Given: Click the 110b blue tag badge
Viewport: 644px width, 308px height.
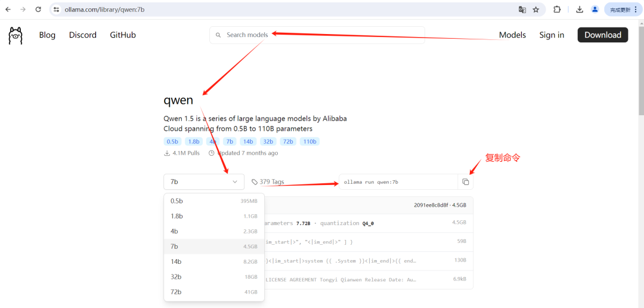Looking at the screenshot, I should [x=309, y=141].
